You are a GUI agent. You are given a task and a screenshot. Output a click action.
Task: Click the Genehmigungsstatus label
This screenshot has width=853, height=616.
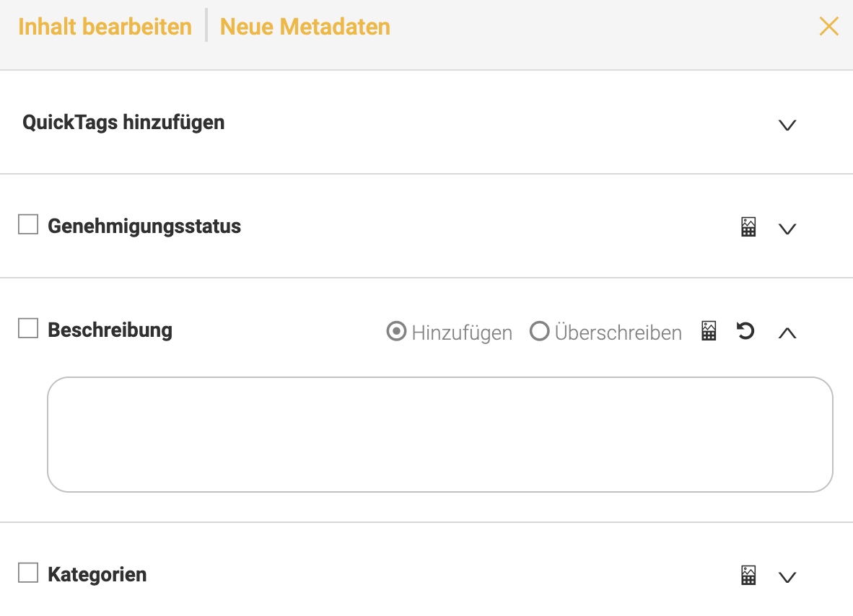click(x=144, y=226)
